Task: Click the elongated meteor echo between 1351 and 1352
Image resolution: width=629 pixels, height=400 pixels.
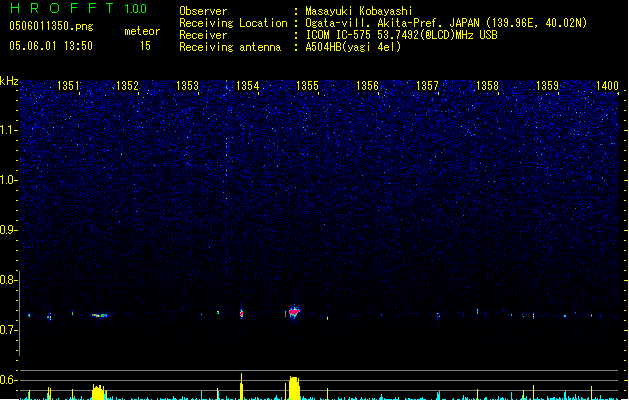Action: pos(100,315)
